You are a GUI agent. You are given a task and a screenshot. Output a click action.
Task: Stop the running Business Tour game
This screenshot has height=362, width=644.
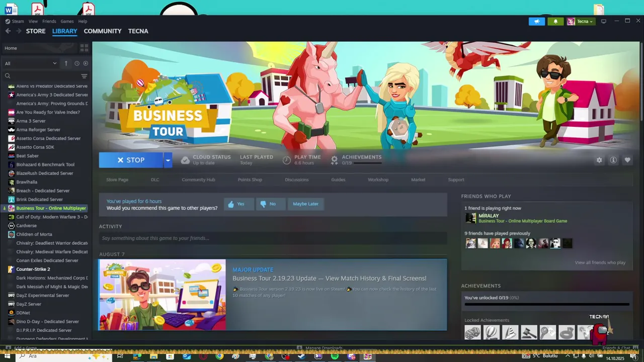pos(131,160)
